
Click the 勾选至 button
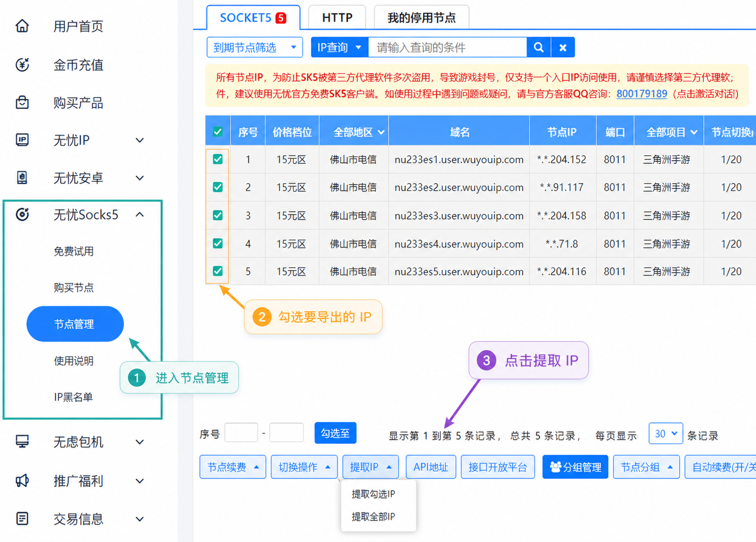(x=335, y=433)
